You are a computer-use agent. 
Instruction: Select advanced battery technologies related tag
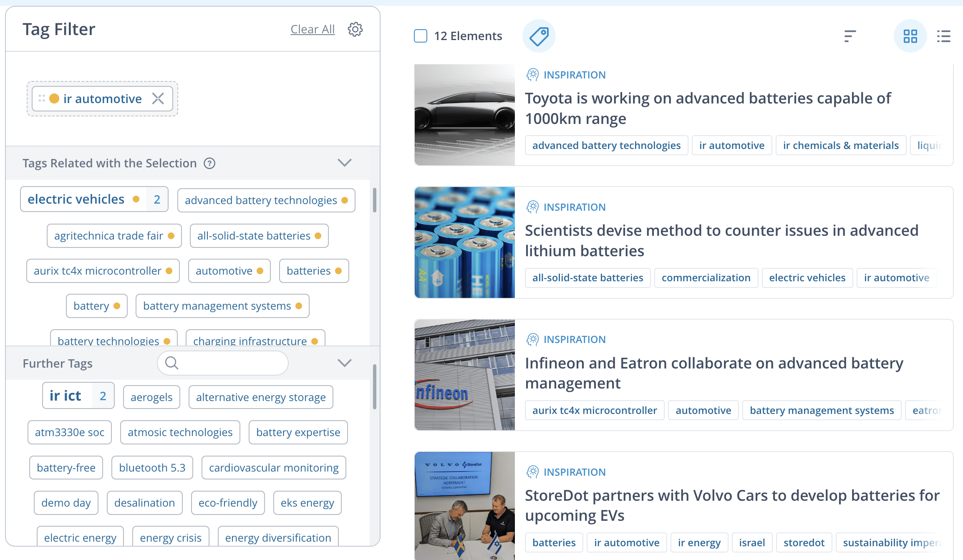coord(266,200)
